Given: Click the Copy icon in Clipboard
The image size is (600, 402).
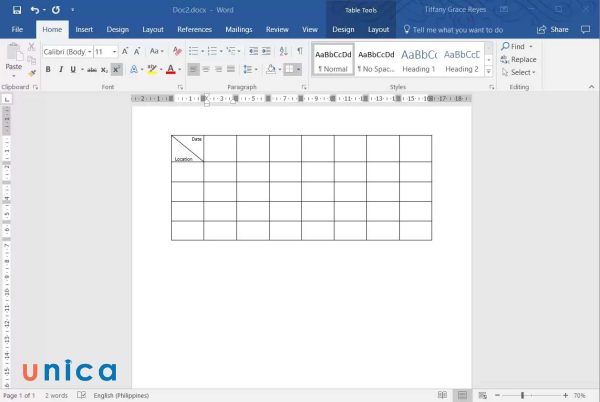Looking at the screenshot, I should pos(31,60).
